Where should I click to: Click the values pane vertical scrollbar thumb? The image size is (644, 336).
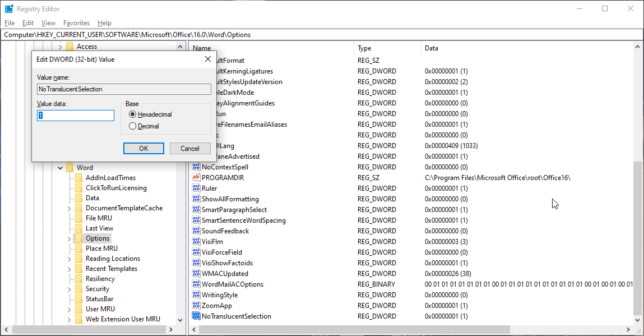pyautogui.click(x=637, y=238)
